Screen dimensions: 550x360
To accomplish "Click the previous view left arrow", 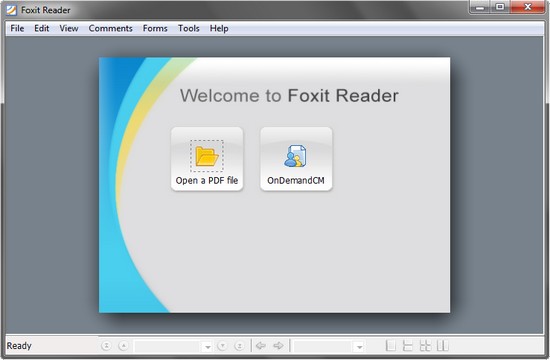I will [x=261, y=346].
